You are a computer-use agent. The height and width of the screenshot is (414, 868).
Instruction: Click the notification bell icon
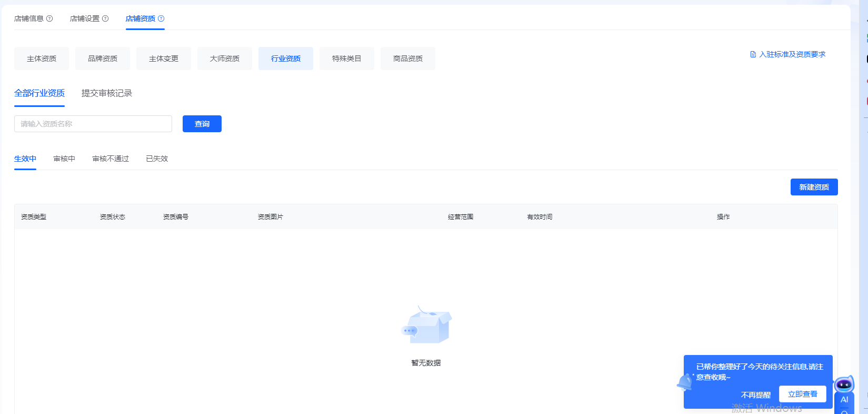(x=684, y=382)
